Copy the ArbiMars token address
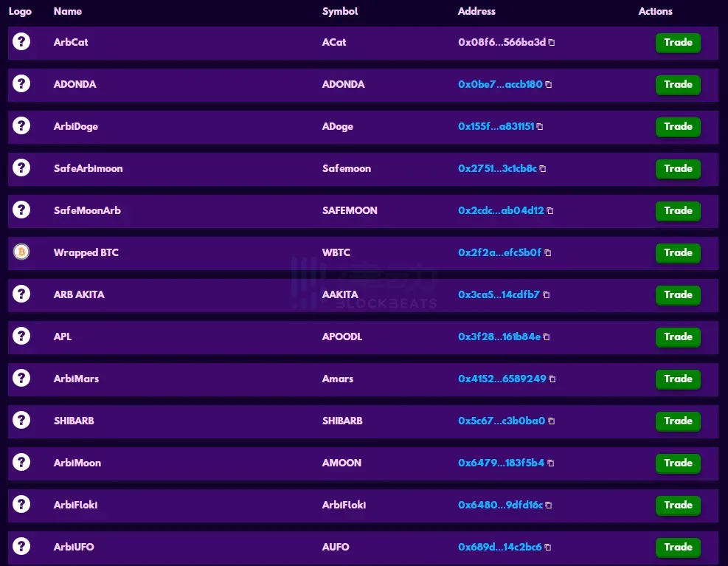Image resolution: width=728 pixels, height=566 pixels. [x=552, y=379]
